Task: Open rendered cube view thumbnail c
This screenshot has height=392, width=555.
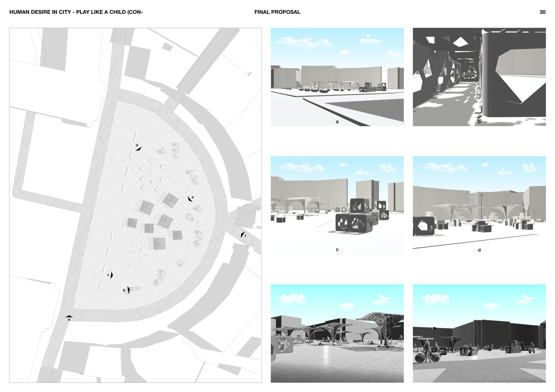Action: point(337,205)
